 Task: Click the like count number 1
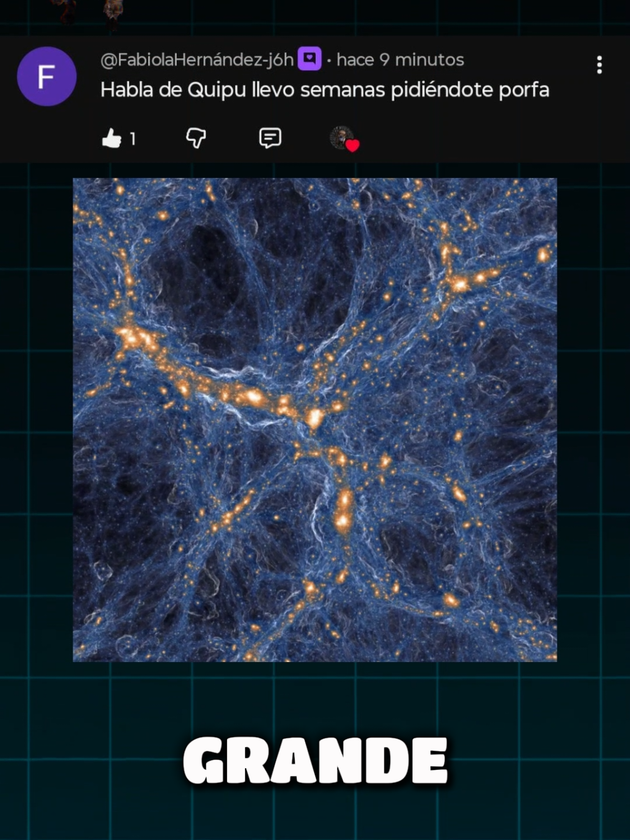132,139
